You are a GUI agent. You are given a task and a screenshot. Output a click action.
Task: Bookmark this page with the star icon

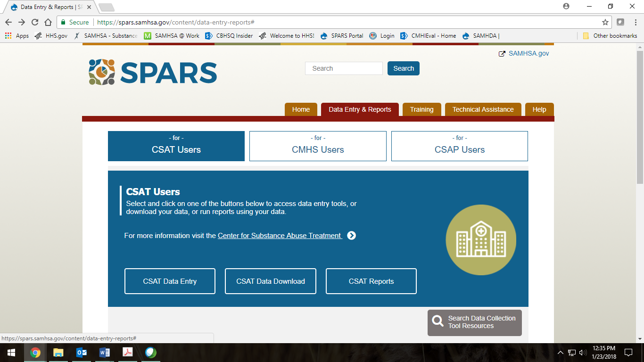pyautogui.click(x=605, y=22)
